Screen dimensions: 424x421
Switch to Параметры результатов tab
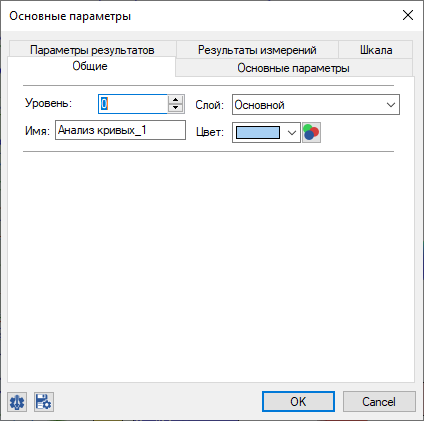[x=92, y=50]
